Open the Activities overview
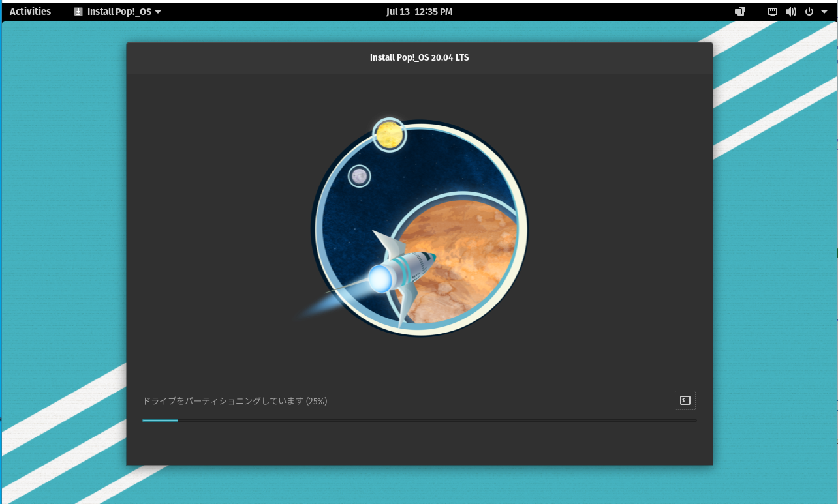Image resolution: width=838 pixels, height=504 pixels. [30, 12]
